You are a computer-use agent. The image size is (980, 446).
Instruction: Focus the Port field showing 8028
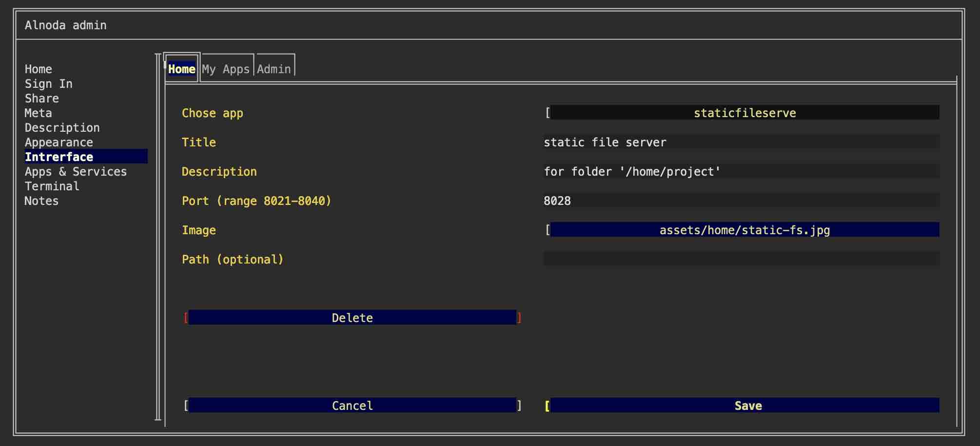741,201
